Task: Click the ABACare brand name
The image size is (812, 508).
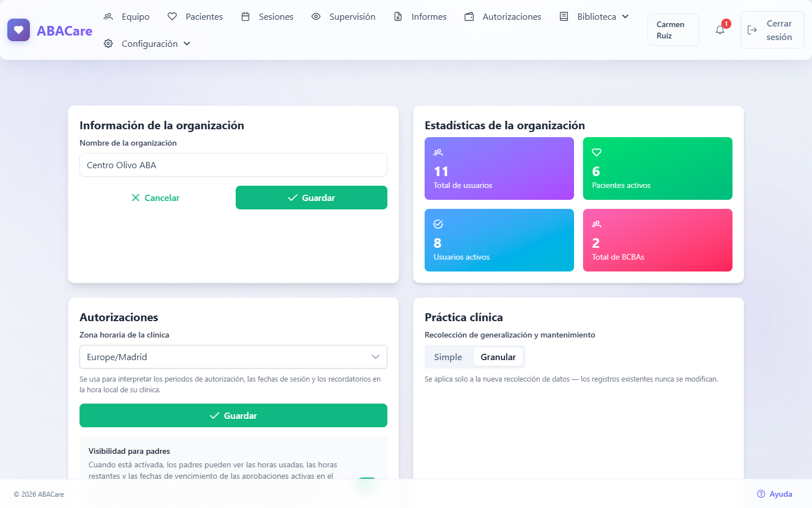Action: click(x=64, y=30)
